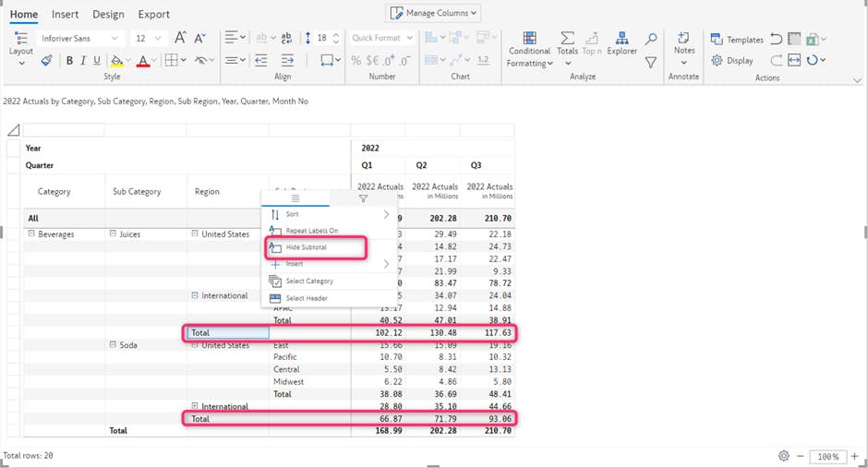Toggle italic text style
868x468 pixels.
click(x=83, y=61)
